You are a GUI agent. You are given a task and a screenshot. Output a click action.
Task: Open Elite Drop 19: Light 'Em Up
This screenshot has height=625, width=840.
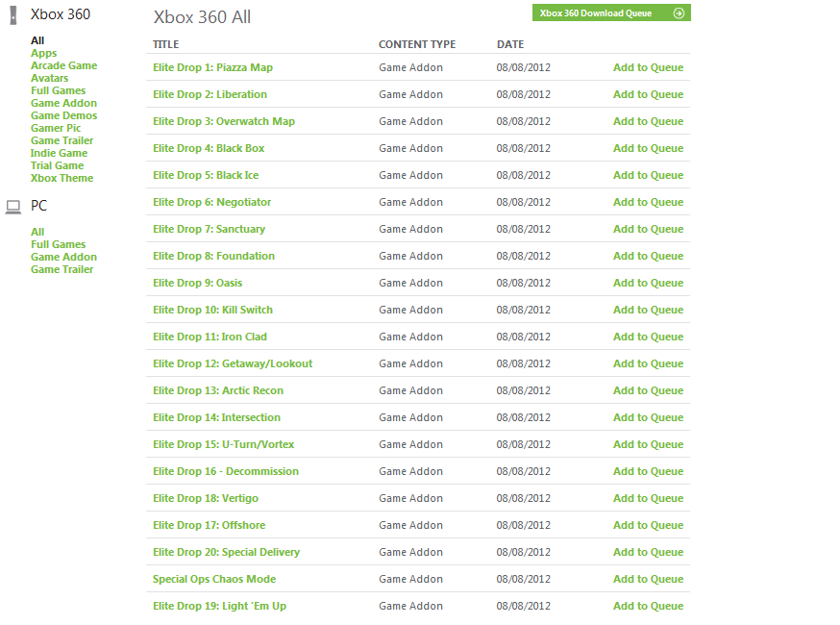coord(219,606)
